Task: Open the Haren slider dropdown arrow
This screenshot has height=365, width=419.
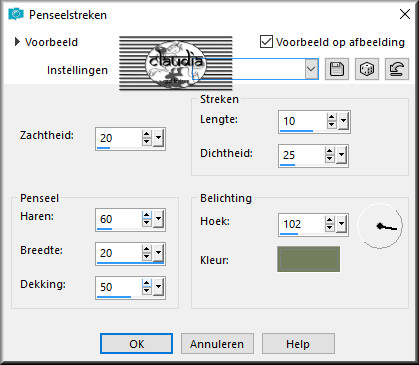Action: pos(159,220)
